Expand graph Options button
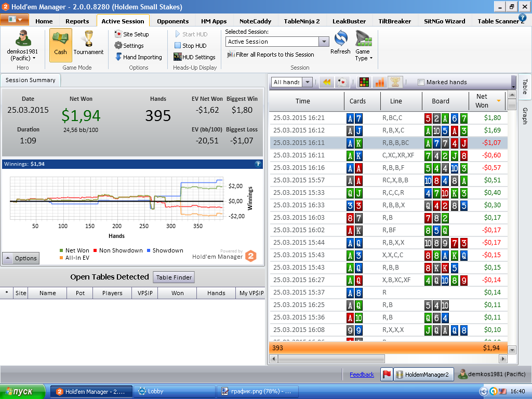Screen dimensions: 532x399 click(x=21, y=258)
